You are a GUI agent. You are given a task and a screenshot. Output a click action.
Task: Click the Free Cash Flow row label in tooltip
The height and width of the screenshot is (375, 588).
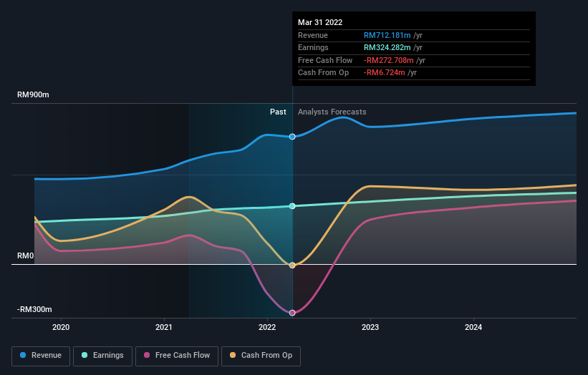point(325,60)
